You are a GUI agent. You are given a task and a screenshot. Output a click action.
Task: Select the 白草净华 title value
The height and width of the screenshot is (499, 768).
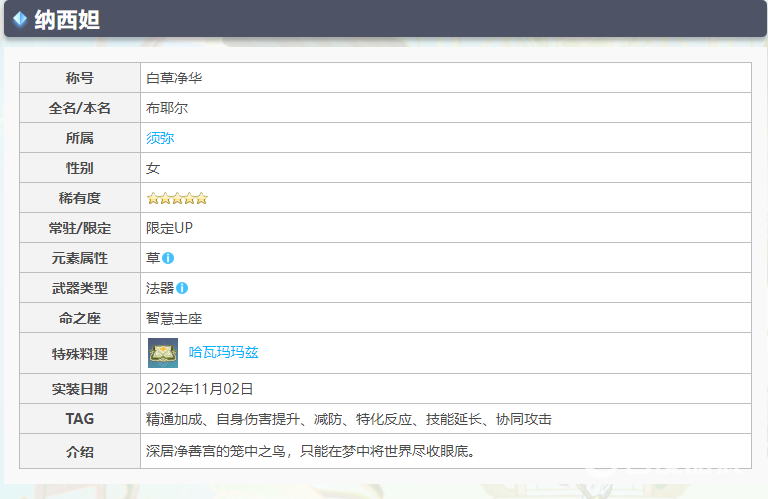(174, 78)
